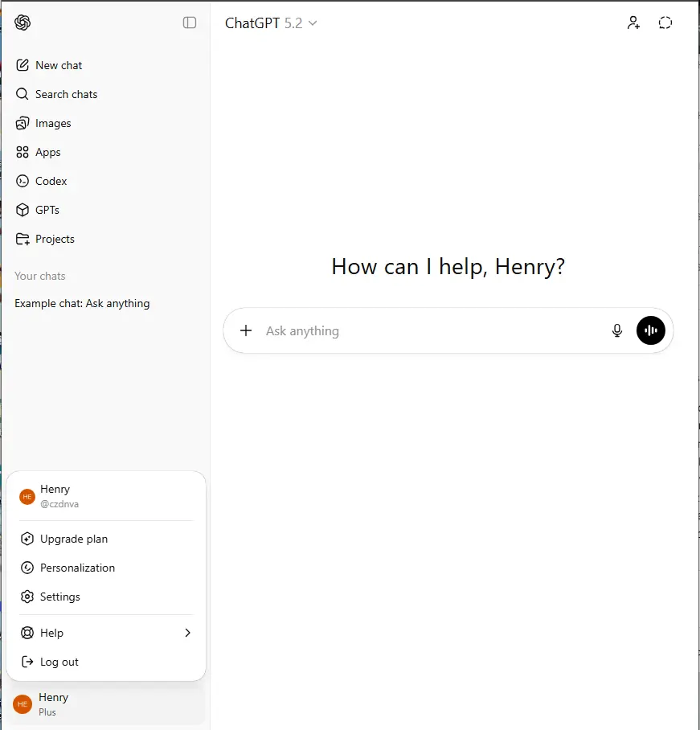Click the Apps grid icon
The width and height of the screenshot is (700, 730).
(x=23, y=152)
